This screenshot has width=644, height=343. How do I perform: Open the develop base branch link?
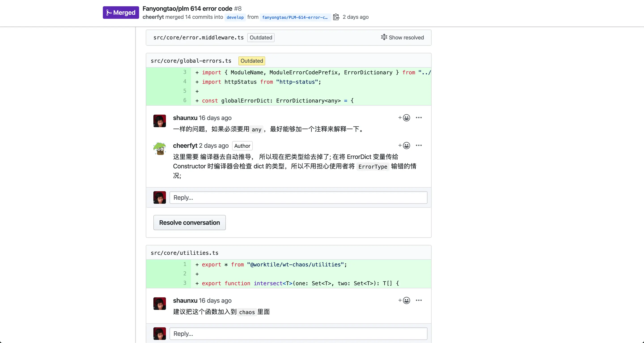pos(235,17)
